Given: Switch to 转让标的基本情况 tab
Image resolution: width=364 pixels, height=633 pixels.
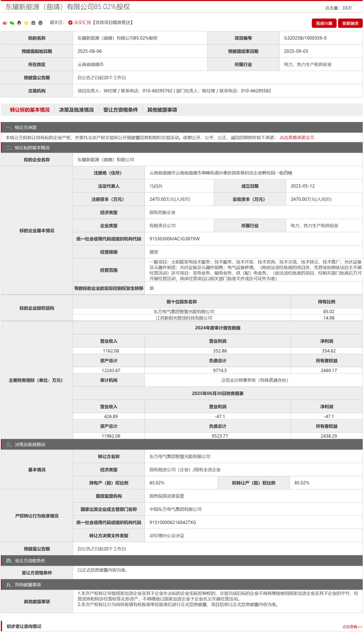Looking at the screenshot, I should [30, 110].
